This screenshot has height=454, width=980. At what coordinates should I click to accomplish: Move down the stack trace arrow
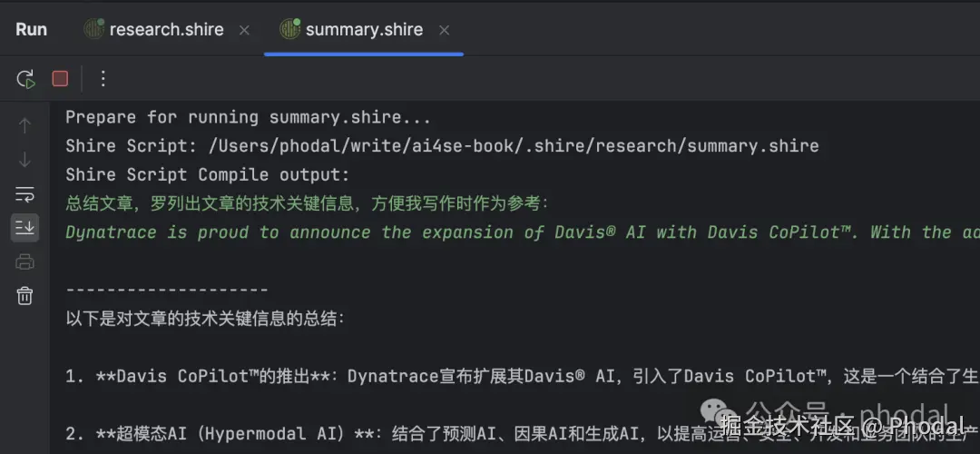point(24,160)
